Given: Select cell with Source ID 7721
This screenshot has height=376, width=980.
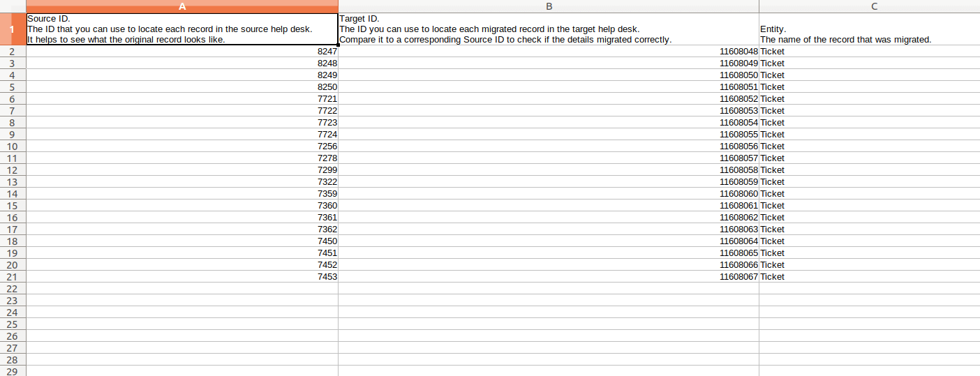Looking at the screenshot, I should [182, 99].
